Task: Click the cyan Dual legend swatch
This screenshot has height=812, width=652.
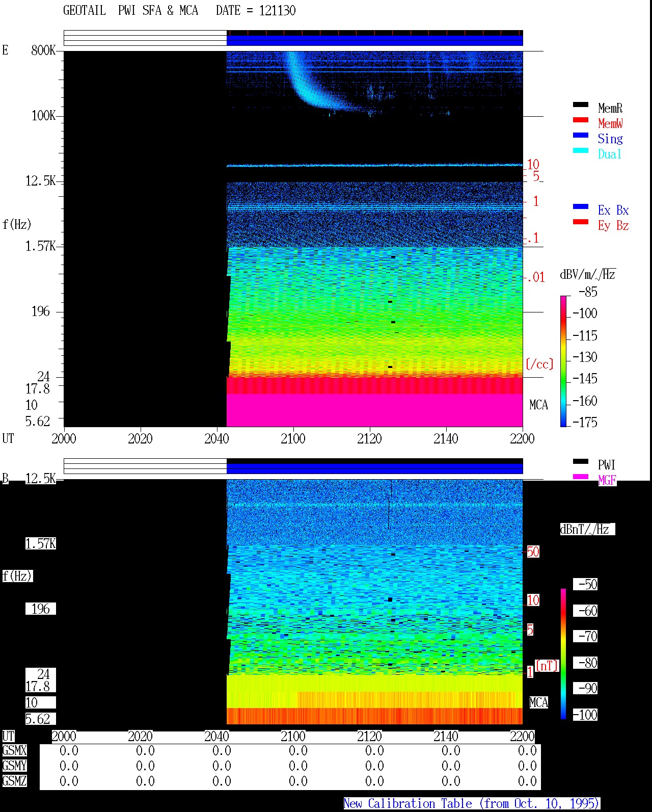Action: [x=580, y=150]
